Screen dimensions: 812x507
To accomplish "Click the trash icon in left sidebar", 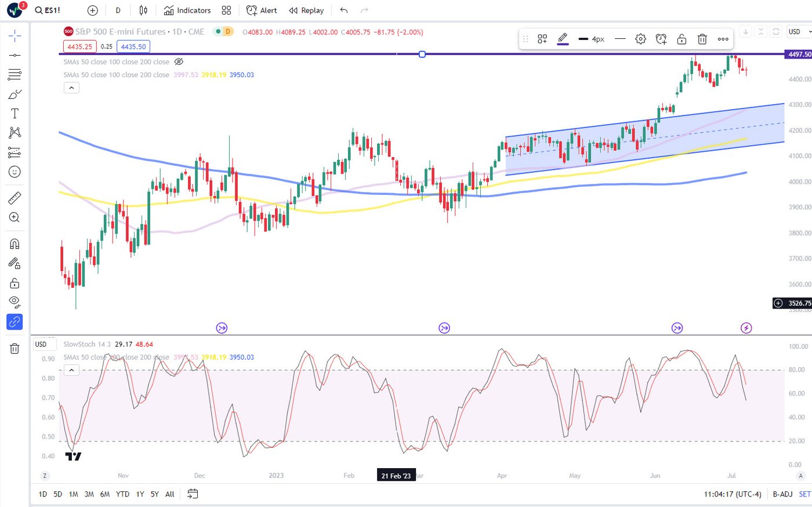I will 14,349.
